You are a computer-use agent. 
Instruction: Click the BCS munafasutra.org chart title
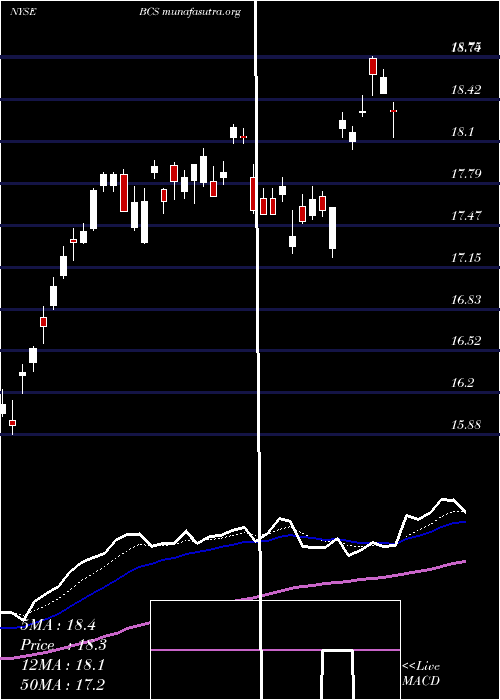tap(190, 12)
